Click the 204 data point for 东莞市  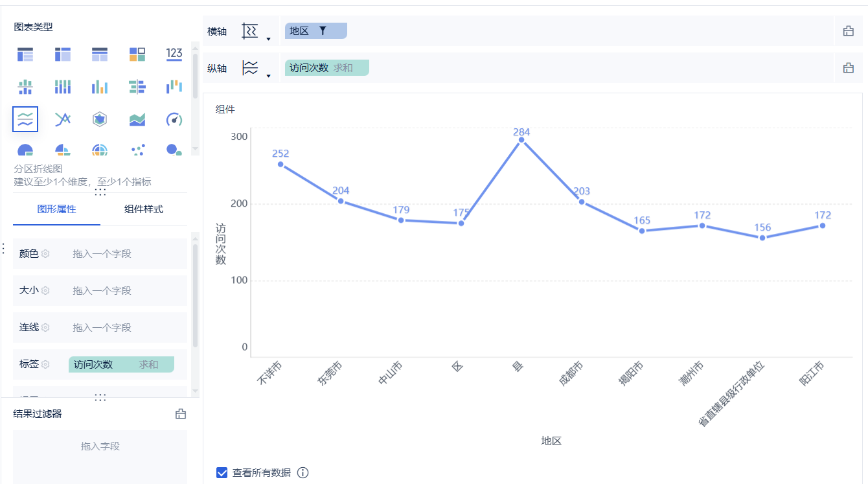(x=341, y=201)
